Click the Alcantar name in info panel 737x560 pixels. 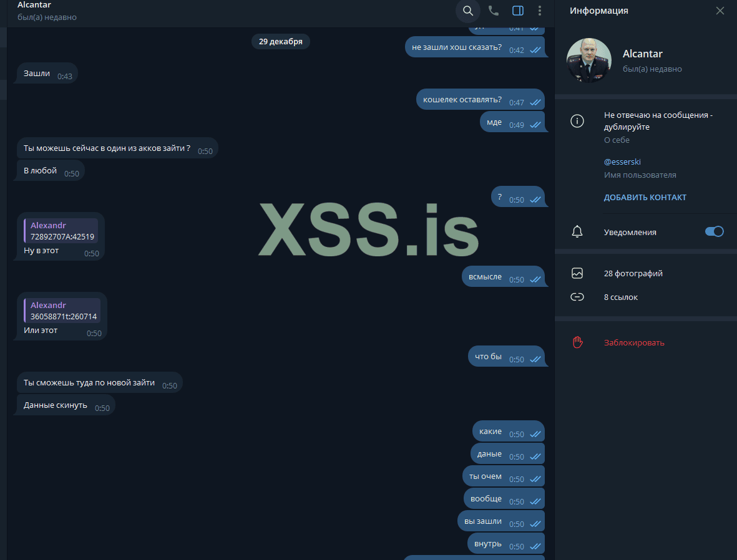643,54
